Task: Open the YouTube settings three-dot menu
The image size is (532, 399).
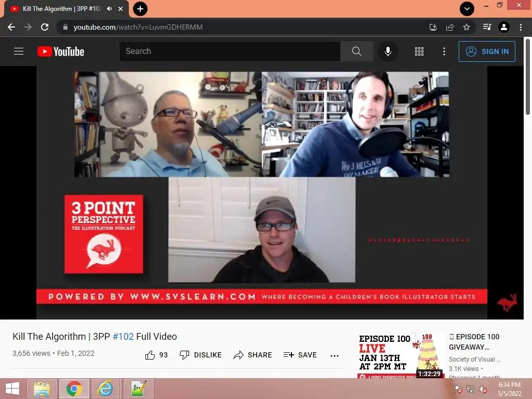Action: (x=444, y=51)
